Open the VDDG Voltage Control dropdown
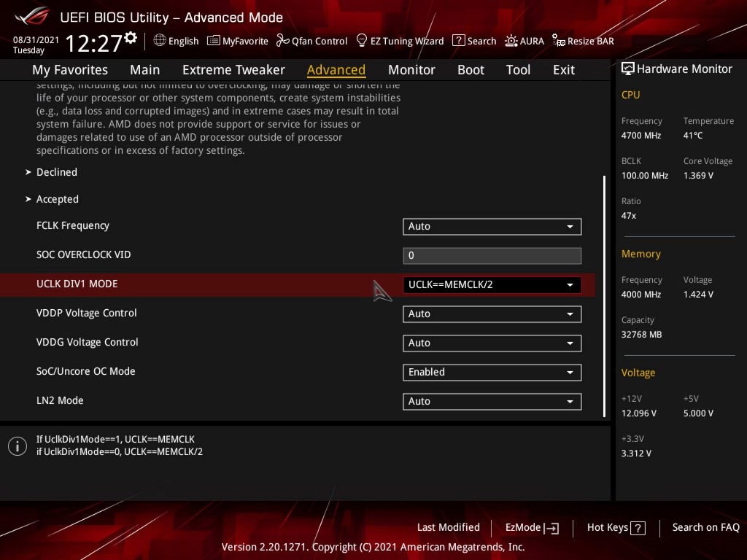 pyautogui.click(x=492, y=343)
